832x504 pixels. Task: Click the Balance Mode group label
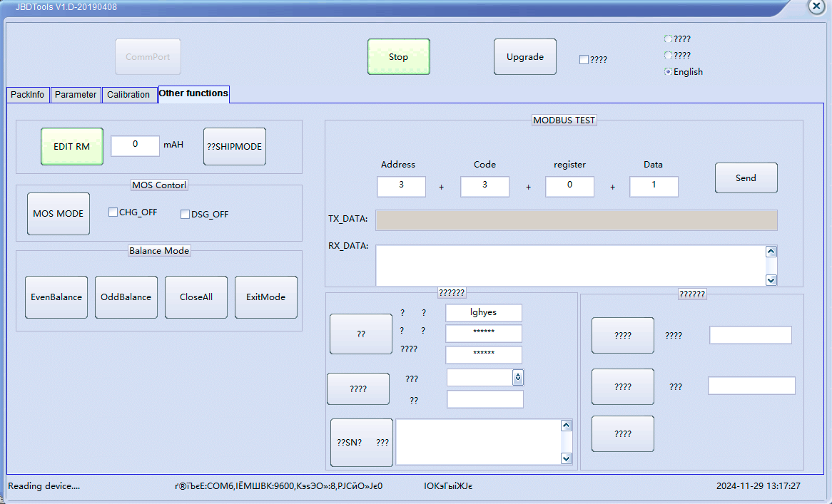(x=159, y=251)
